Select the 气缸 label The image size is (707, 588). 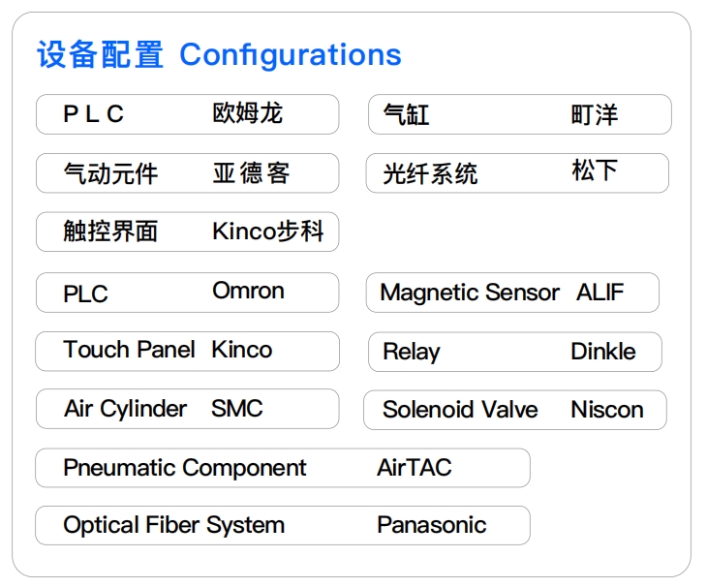coord(406,115)
